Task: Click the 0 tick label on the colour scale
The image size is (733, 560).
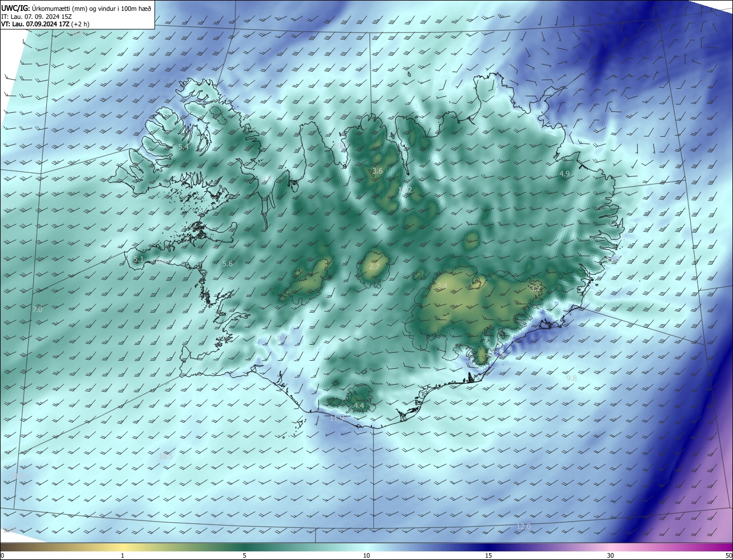Action: [2, 555]
